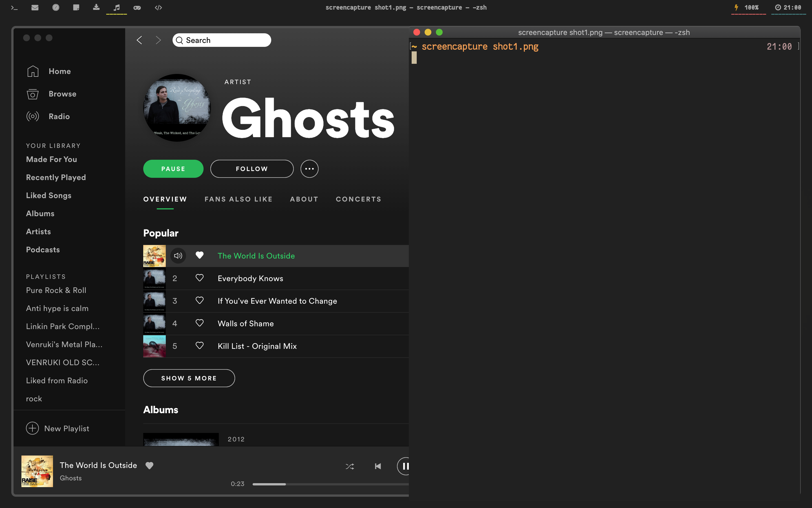Click the compass icon in the top bar
The image size is (812, 508).
(56, 7)
